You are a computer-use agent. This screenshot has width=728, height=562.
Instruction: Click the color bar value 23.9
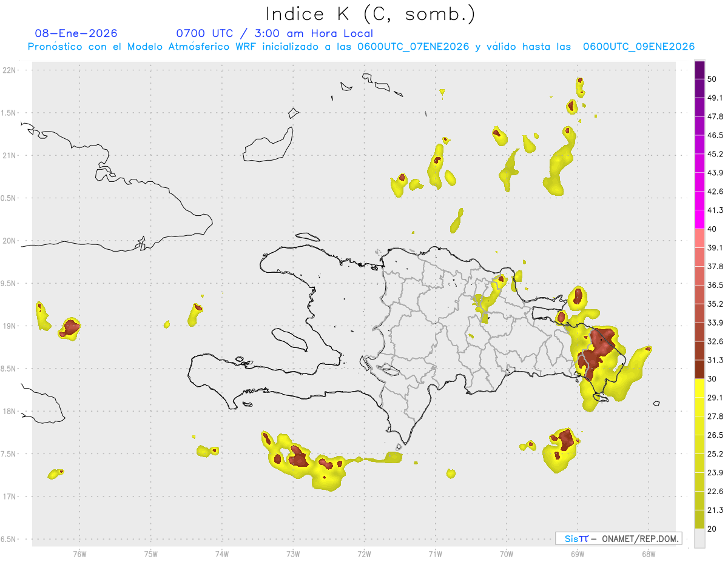(x=715, y=473)
